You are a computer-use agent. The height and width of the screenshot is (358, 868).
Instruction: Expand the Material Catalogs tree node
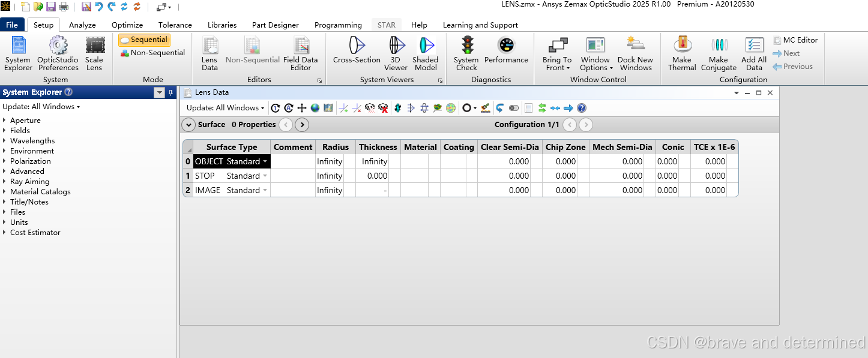coord(4,192)
